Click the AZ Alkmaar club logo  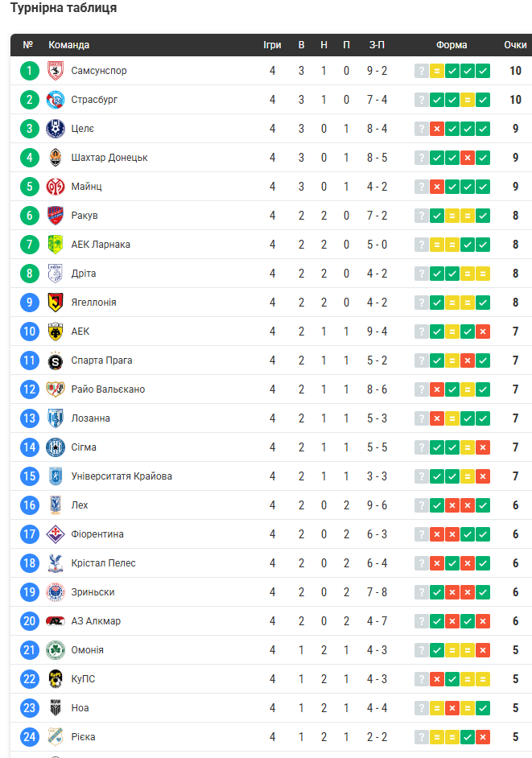56,621
